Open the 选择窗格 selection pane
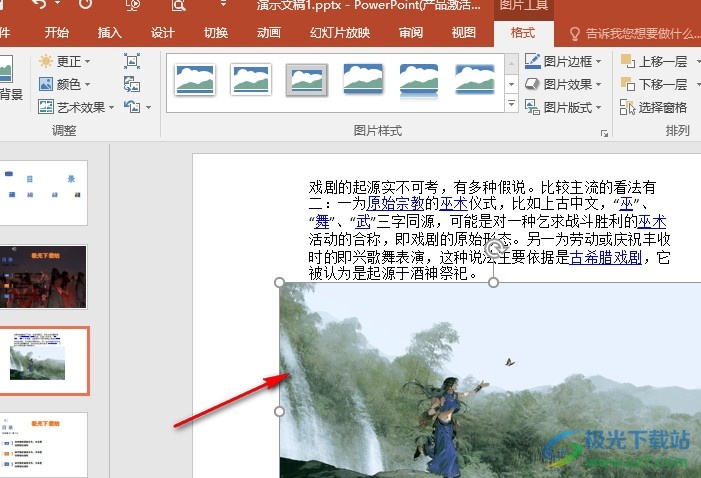This screenshot has height=478, width=701. click(x=653, y=107)
